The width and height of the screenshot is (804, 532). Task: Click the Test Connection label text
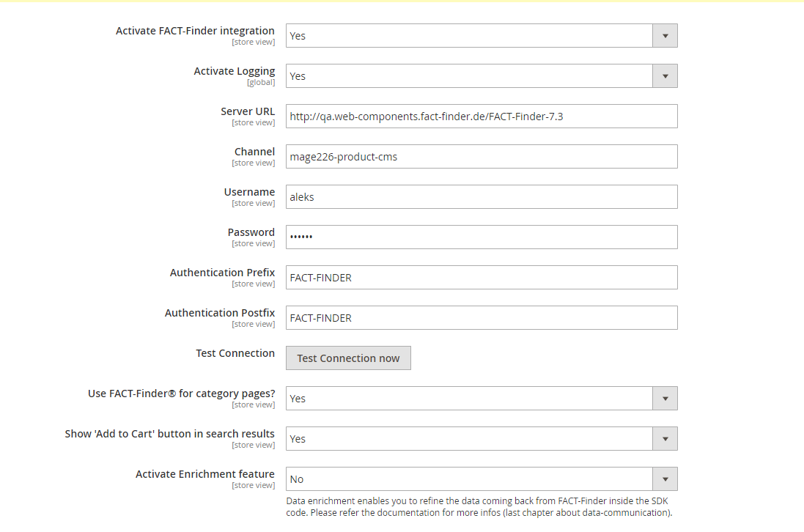click(235, 353)
